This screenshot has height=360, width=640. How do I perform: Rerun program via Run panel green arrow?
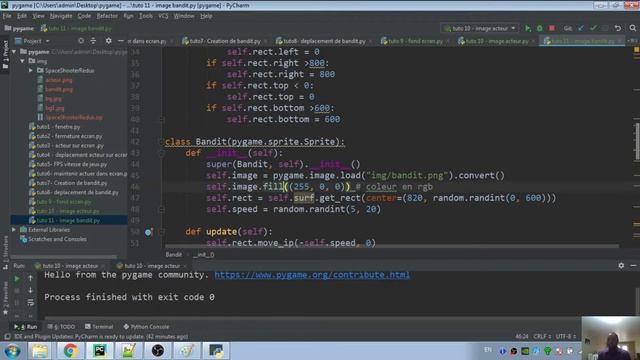pos(17,279)
